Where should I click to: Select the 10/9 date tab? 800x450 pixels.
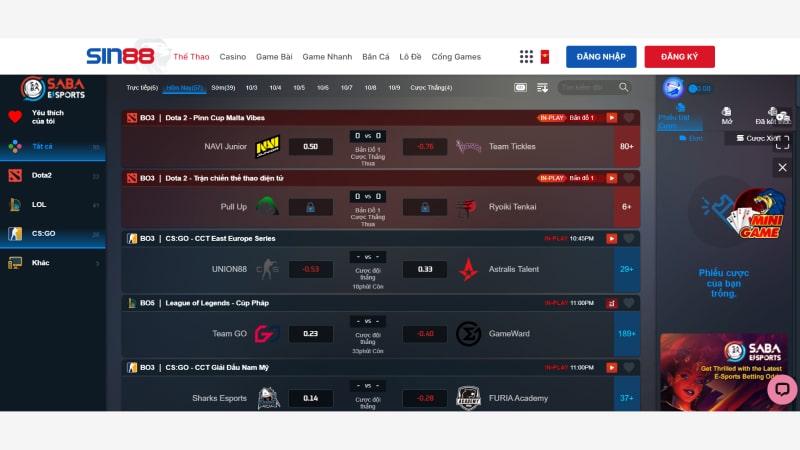[394, 88]
